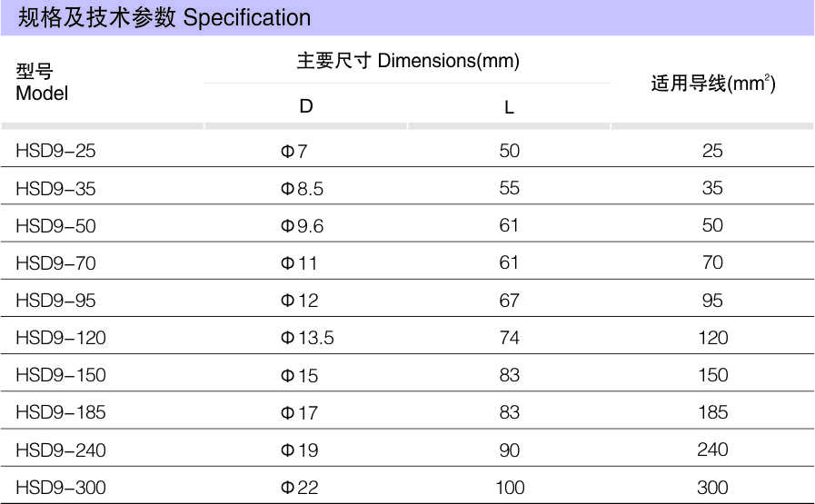The image size is (815, 504).
Task: Select the Model column header
Action: coord(42,83)
